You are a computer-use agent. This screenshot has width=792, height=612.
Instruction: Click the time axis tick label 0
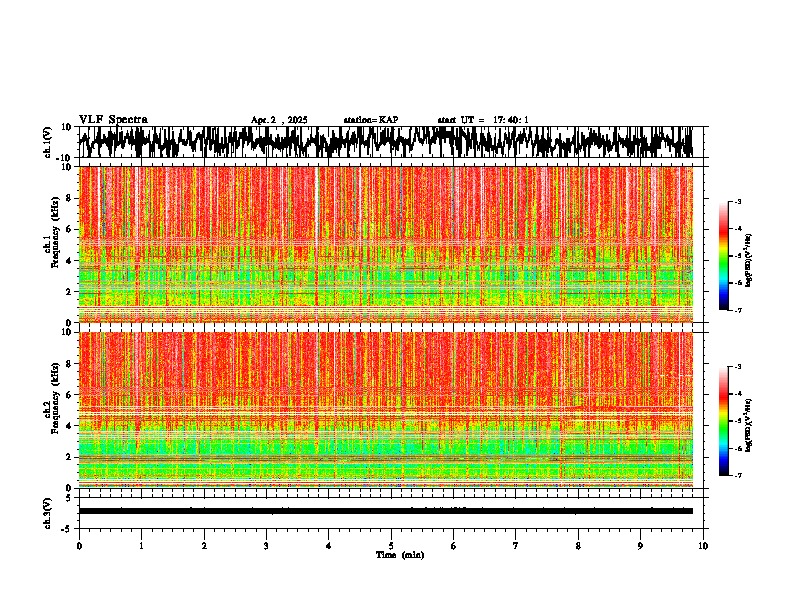pos(79,546)
